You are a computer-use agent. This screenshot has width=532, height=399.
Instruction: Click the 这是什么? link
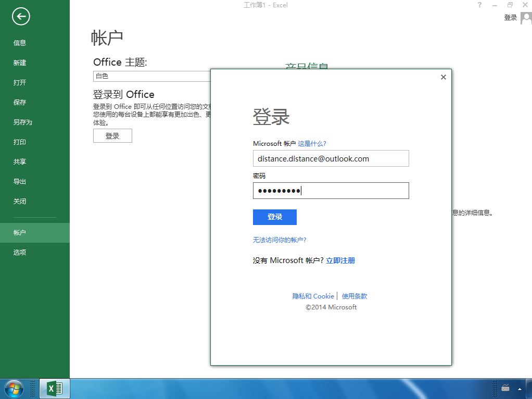(x=312, y=144)
